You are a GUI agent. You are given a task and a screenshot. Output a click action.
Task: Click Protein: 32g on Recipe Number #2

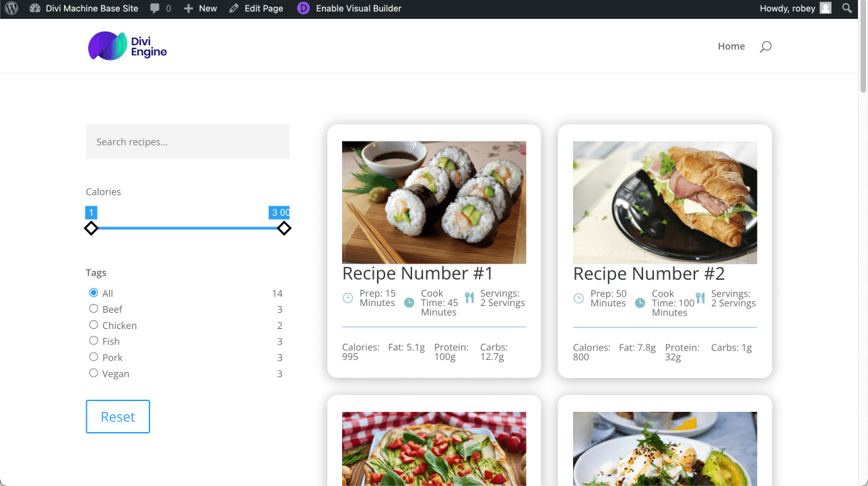pyautogui.click(x=682, y=353)
